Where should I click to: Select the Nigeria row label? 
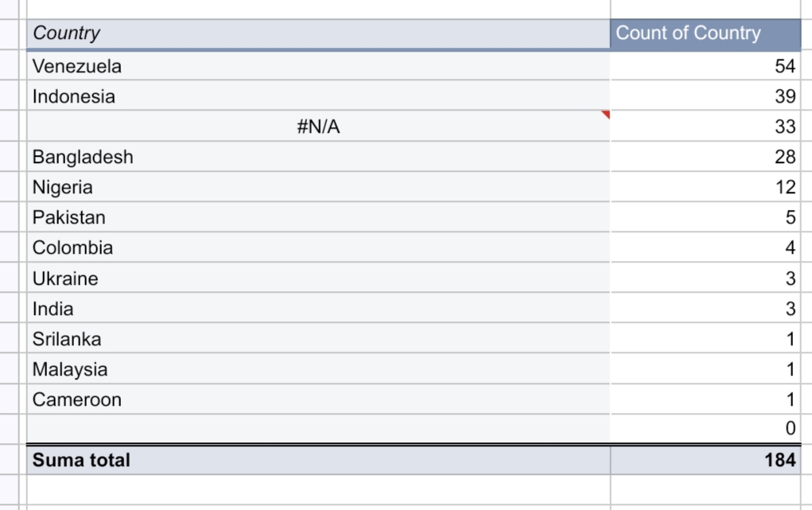tap(318, 187)
